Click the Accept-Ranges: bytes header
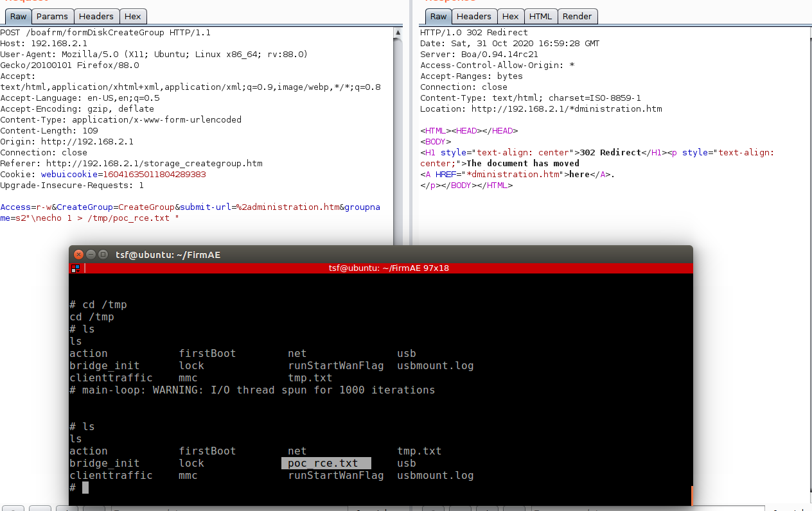The image size is (812, 511). point(472,76)
